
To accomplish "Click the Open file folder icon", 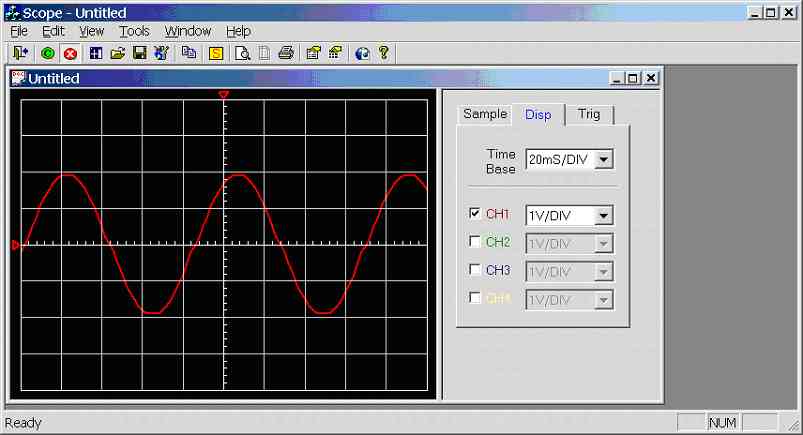I will click(x=118, y=53).
